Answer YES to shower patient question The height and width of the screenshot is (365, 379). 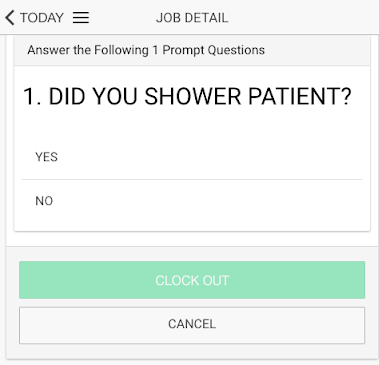coord(192,157)
